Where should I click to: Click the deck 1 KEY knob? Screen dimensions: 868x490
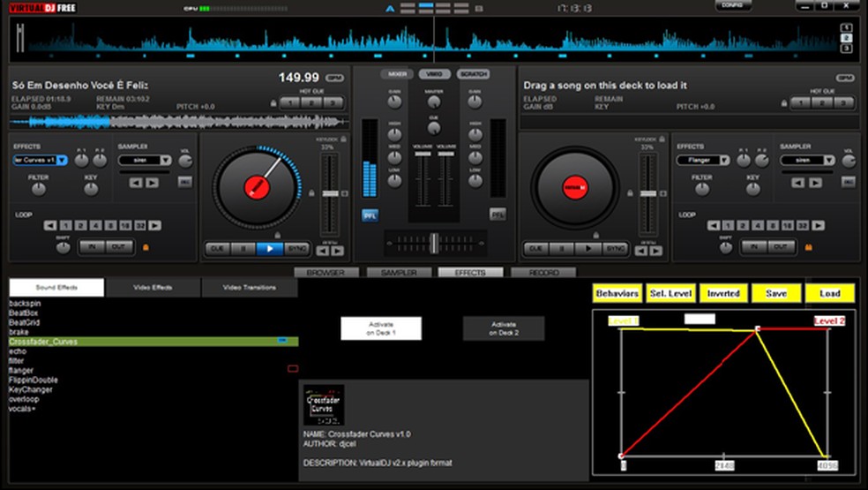[91, 189]
